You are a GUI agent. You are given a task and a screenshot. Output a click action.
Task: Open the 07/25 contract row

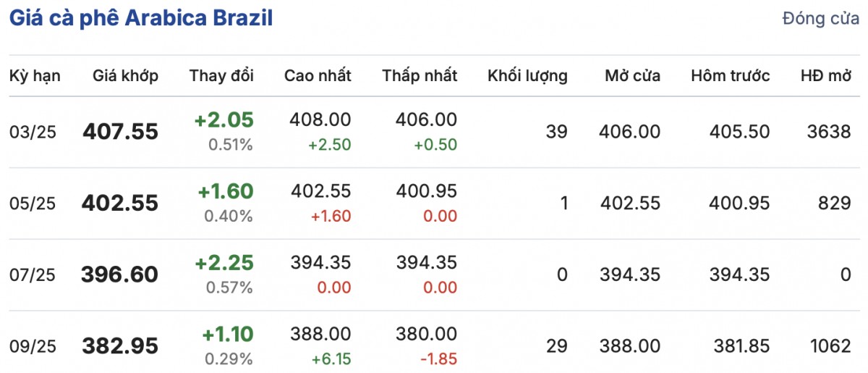(x=33, y=275)
